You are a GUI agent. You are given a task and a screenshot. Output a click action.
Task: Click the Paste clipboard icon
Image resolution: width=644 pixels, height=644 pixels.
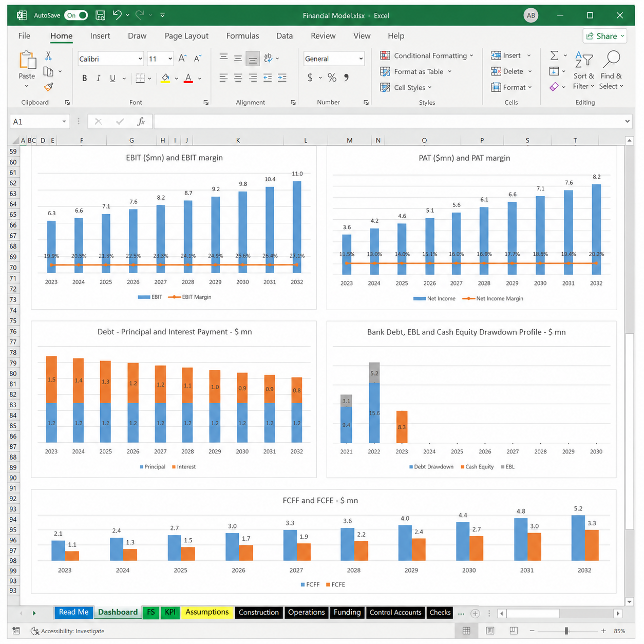[x=27, y=60]
